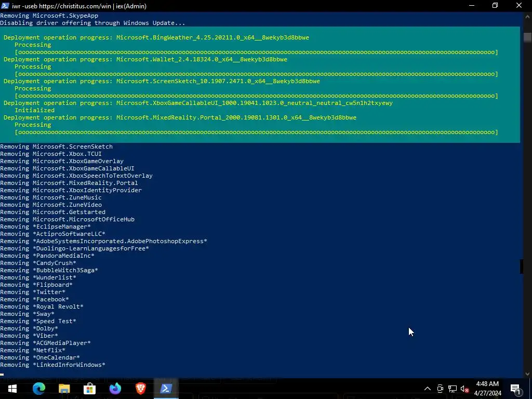532x399 pixels.
Task: Click 'Removing Microsoft.XboxSpeechToTextOverlay' line
Action: (76, 176)
